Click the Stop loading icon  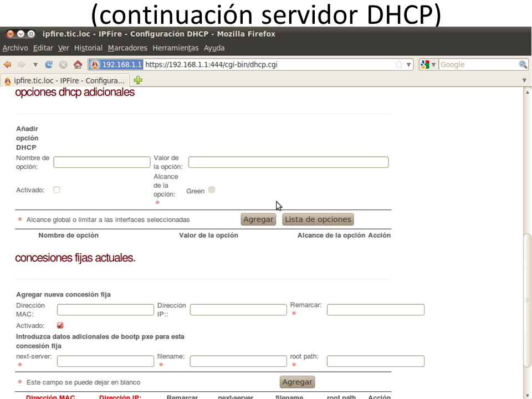63,64
